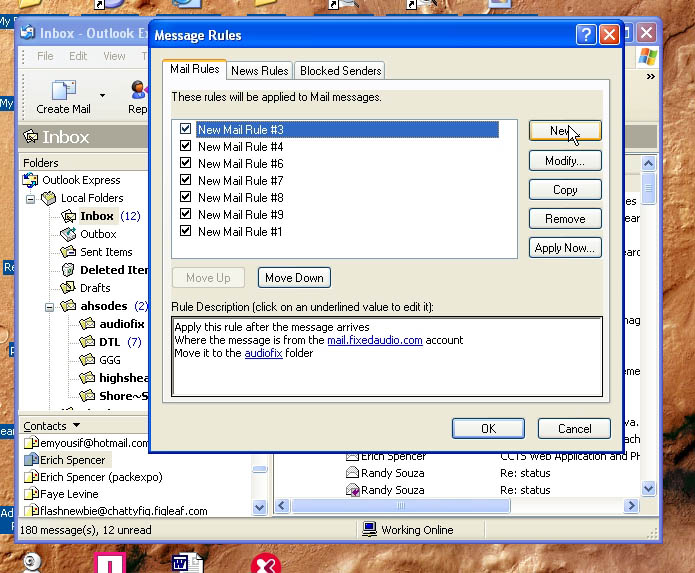Click the flashnewbie contact icon
This screenshot has width=695, height=573.
(31, 511)
